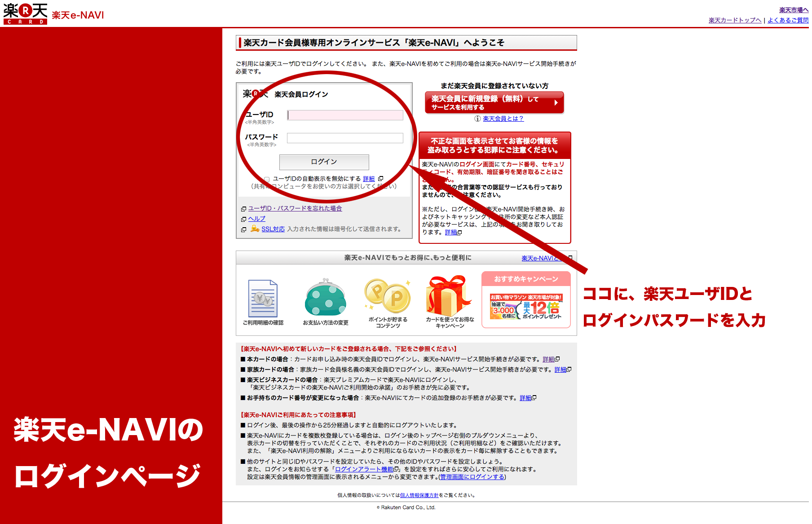Open the お買い物マラソン 12倍 campaign banner
The width and height of the screenshot is (812, 524).
click(526, 307)
